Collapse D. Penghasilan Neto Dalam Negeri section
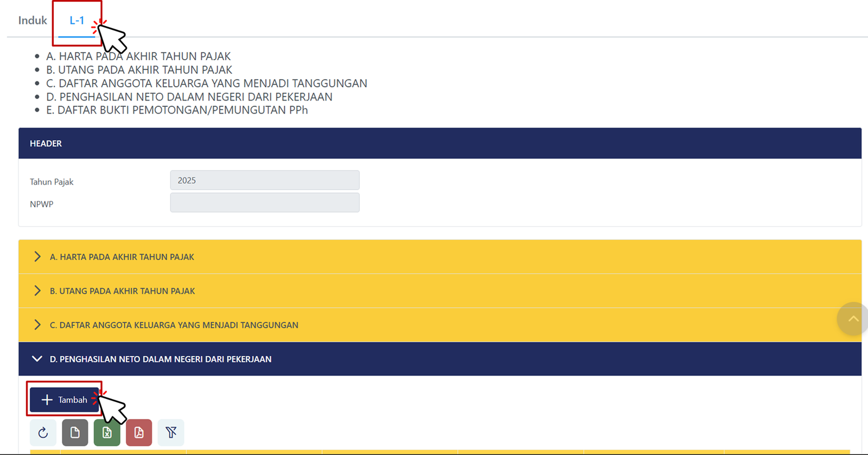This screenshot has width=868, height=455. click(x=161, y=359)
